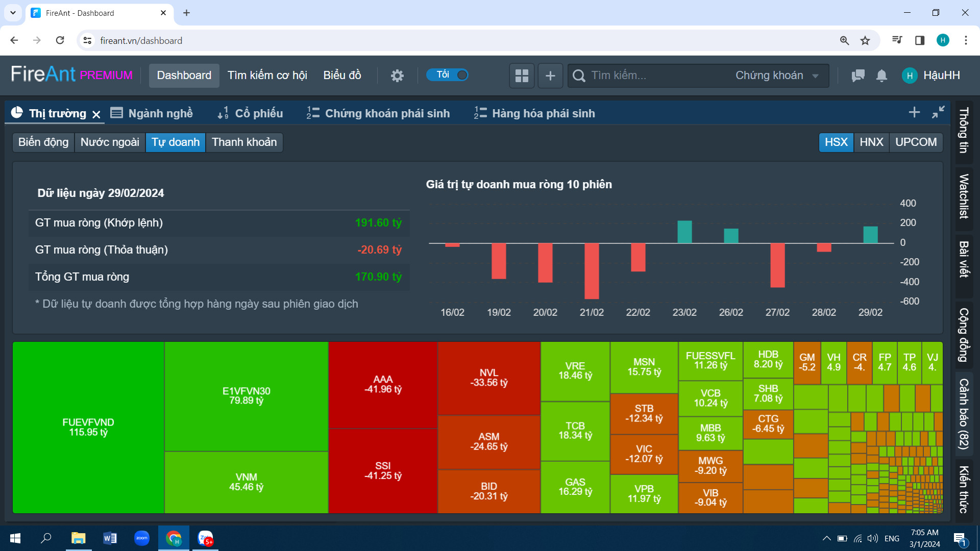Collapse the panel with shrink arrows icon
The height and width of the screenshot is (551, 980).
(938, 112)
